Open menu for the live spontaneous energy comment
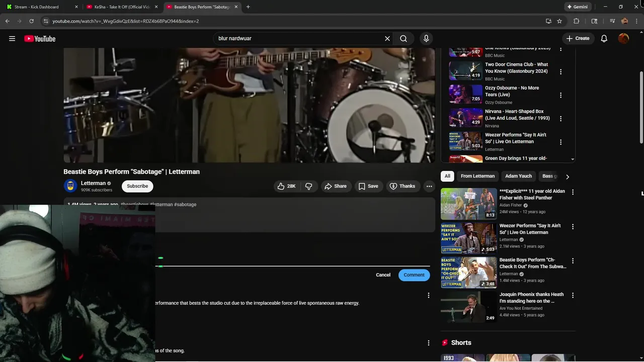Screen dimensions: 644x362 click(429, 296)
